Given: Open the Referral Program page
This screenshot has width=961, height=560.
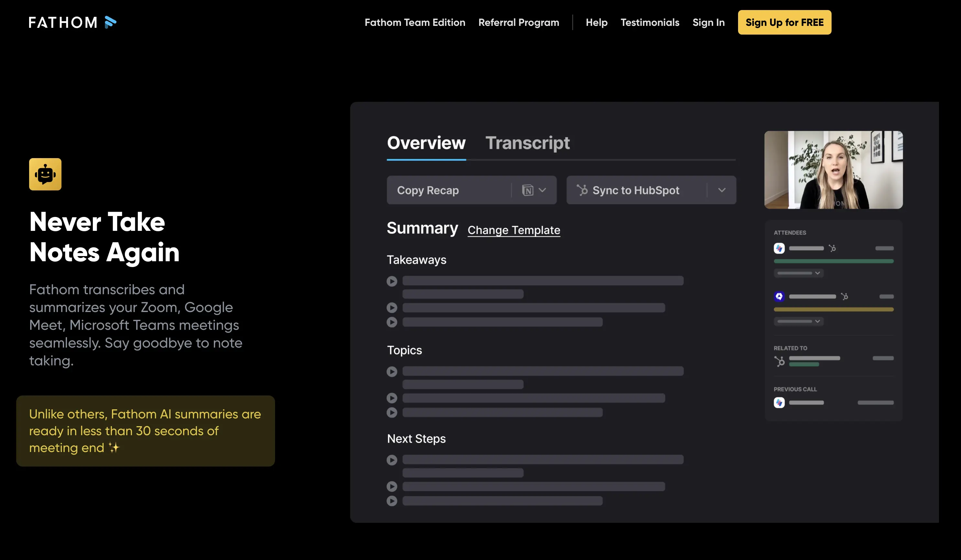Looking at the screenshot, I should (x=519, y=23).
